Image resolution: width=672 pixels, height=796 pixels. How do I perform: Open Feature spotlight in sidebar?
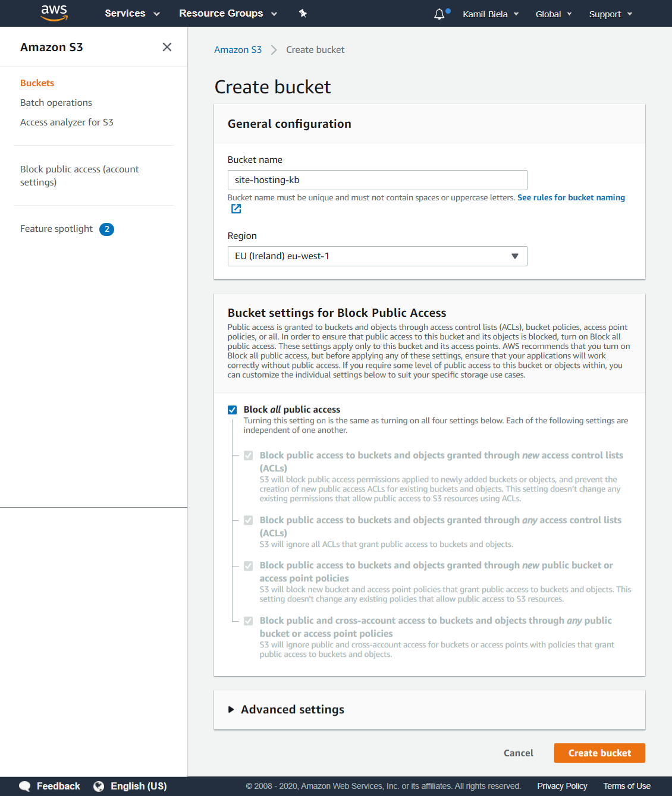56,229
